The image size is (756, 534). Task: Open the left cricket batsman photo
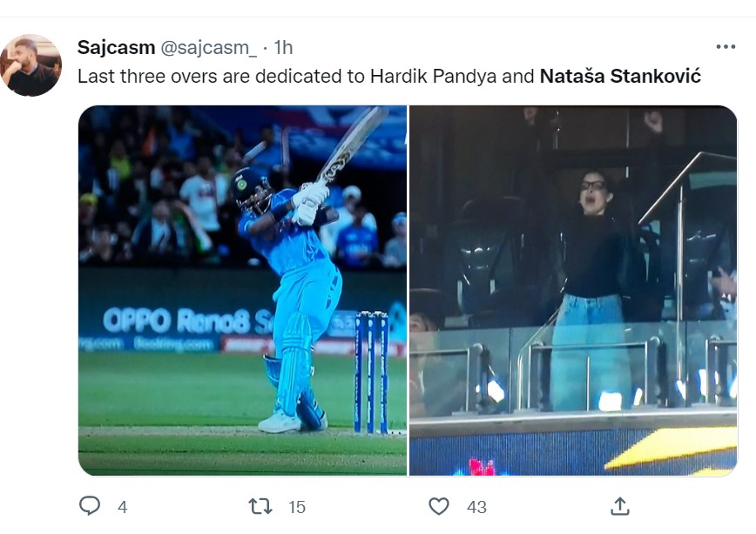click(x=242, y=290)
